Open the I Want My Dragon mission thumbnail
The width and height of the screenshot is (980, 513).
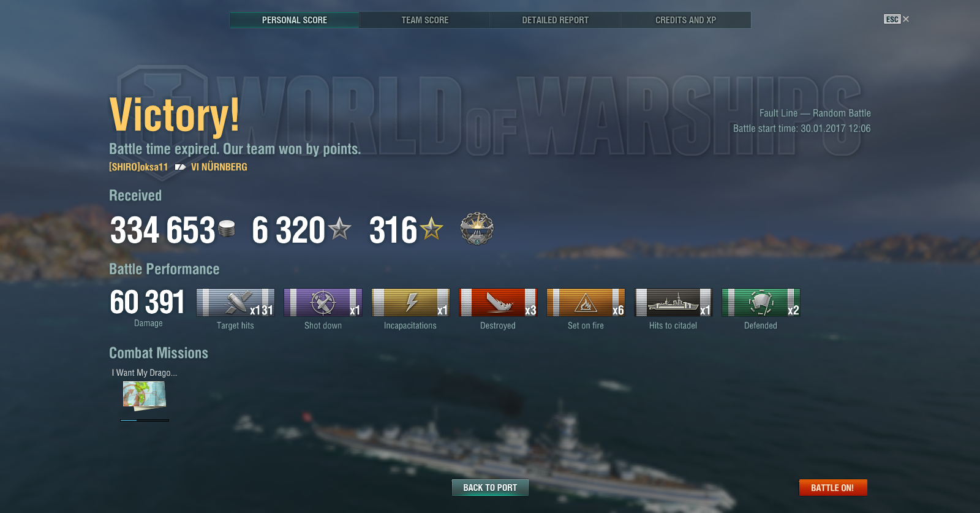click(145, 396)
